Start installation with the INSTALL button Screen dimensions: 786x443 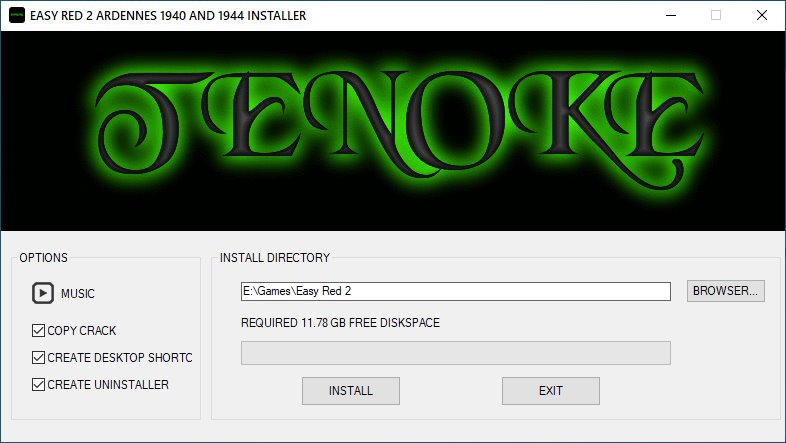click(x=351, y=391)
